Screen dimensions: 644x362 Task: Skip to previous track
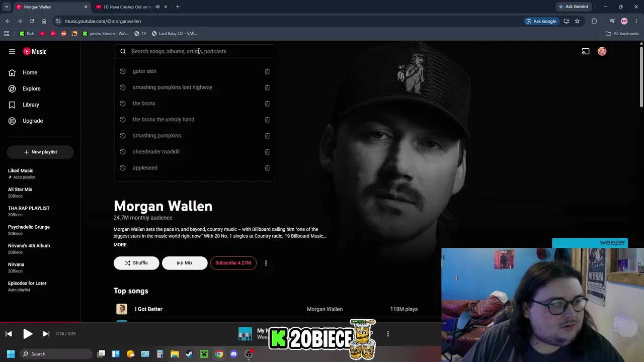9,334
